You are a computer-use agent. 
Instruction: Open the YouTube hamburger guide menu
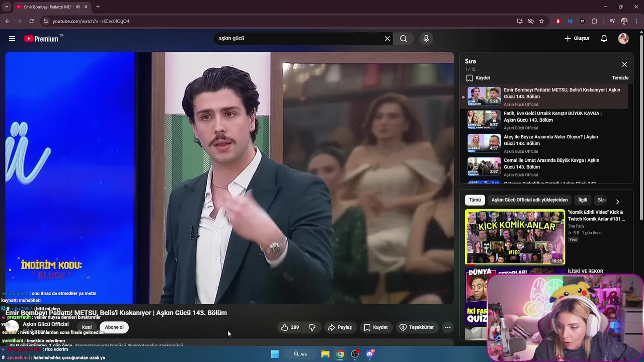12,39
